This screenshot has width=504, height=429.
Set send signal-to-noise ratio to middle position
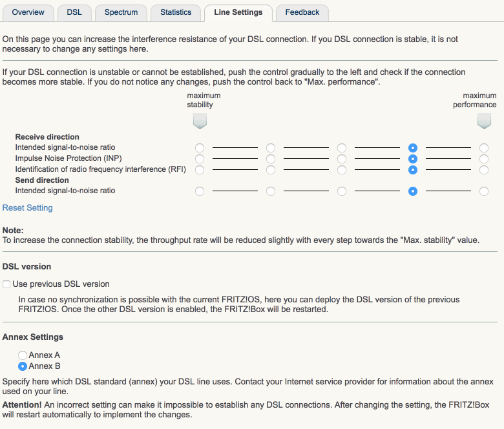click(342, 191)
